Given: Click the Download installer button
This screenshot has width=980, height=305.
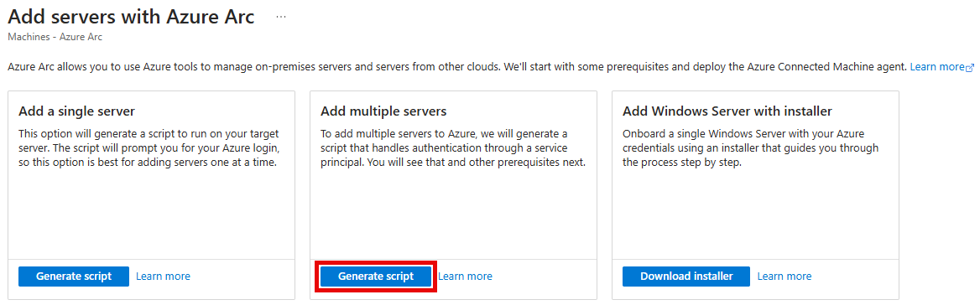Looking at the screenshot, I should [x=686, y=277].
